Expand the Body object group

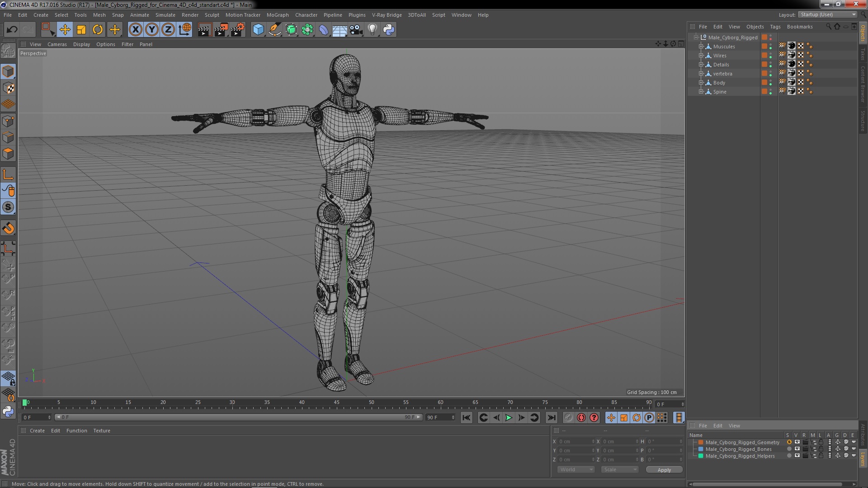click(x=701, y=83)
